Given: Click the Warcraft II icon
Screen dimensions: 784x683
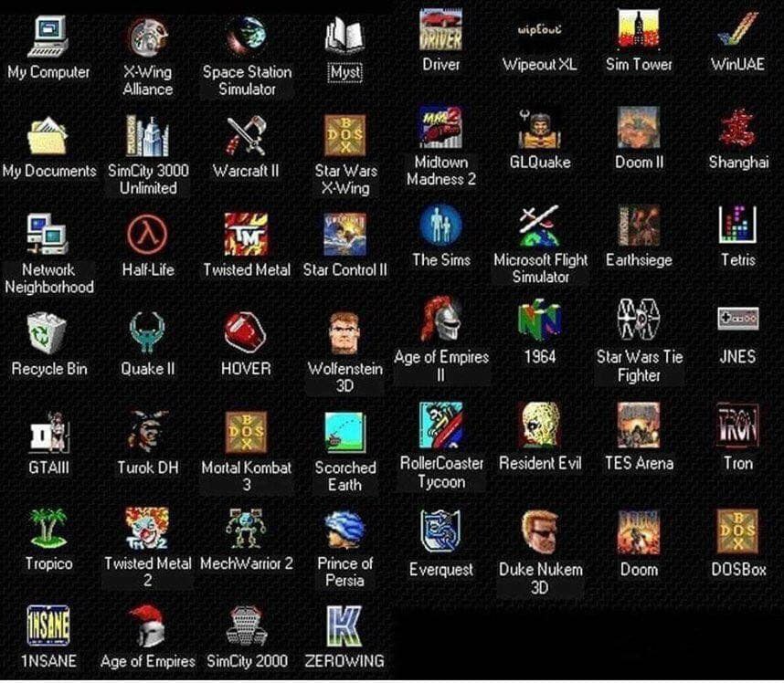Looking at the screenshot, I should [x=246, y=135].
